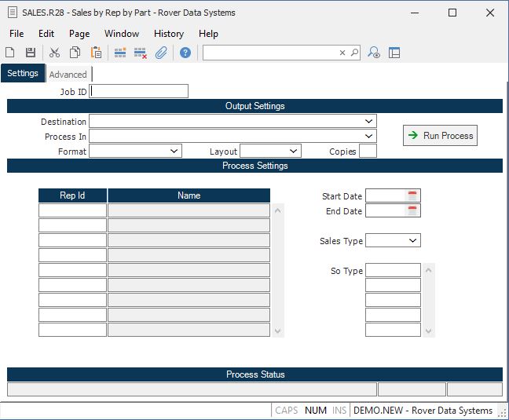Open the History menu
This screenshot has width=509, height=420.
pos(168,34)
